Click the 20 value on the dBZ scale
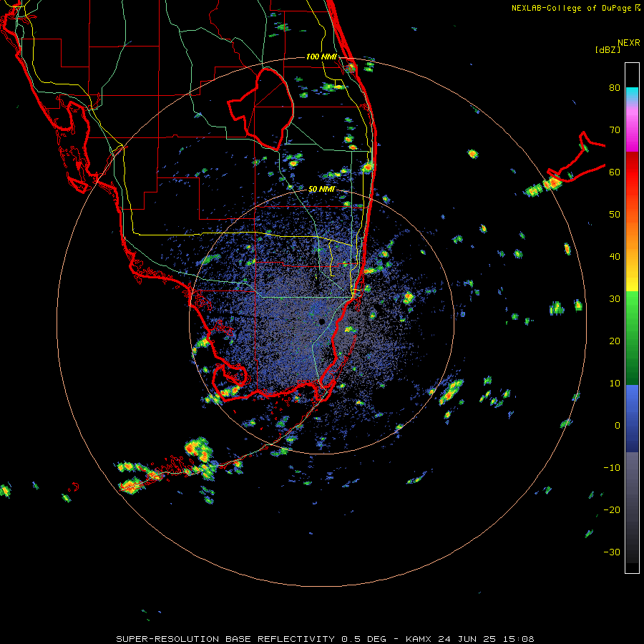 click(x=615, y=341)
